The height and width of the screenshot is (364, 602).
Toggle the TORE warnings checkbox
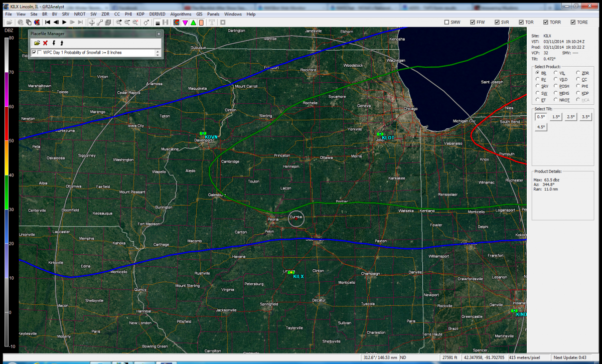[x=572, y=22]
